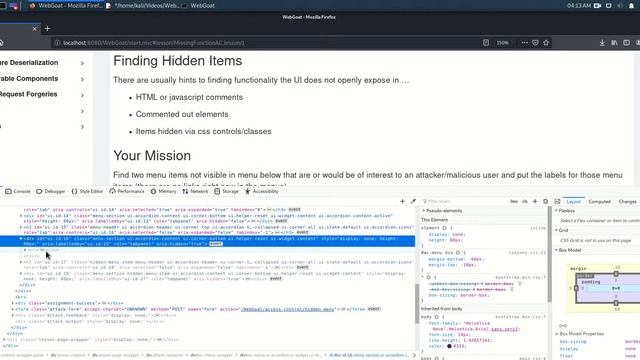Bookmark this page with star icon

point(546,43)
